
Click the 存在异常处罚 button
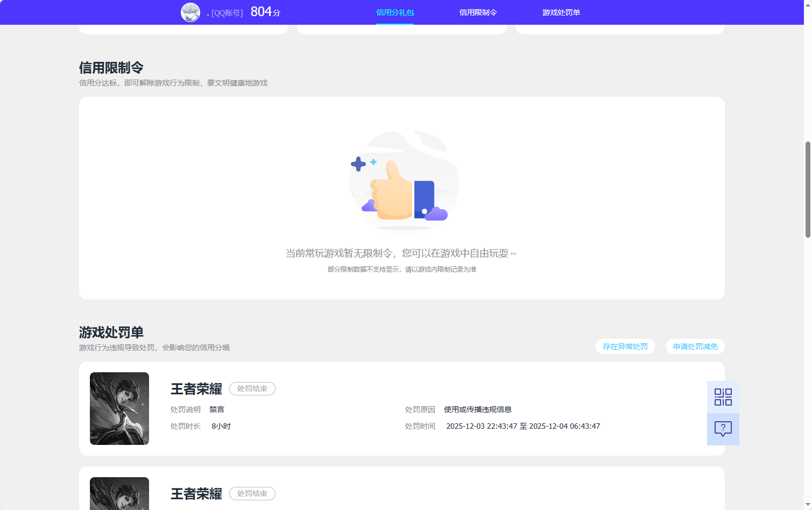[625, 346]
